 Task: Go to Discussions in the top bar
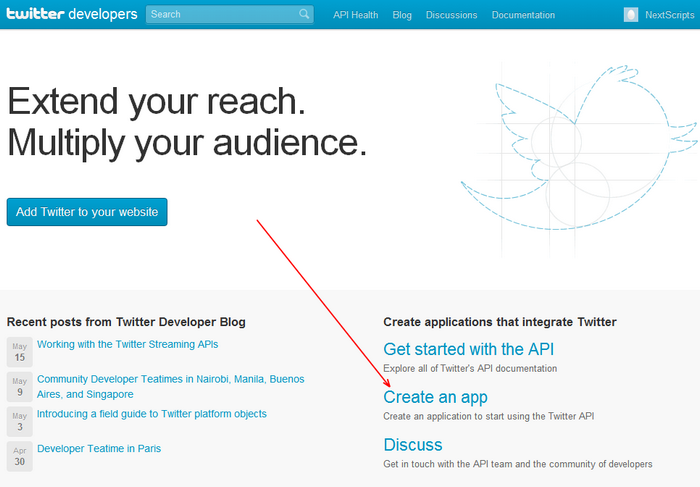pos(451,15)
